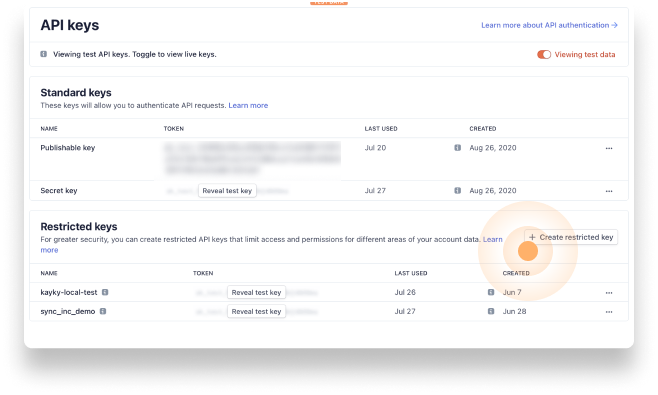Open more options menu for kayky-local-test

(x=609, y=293)
